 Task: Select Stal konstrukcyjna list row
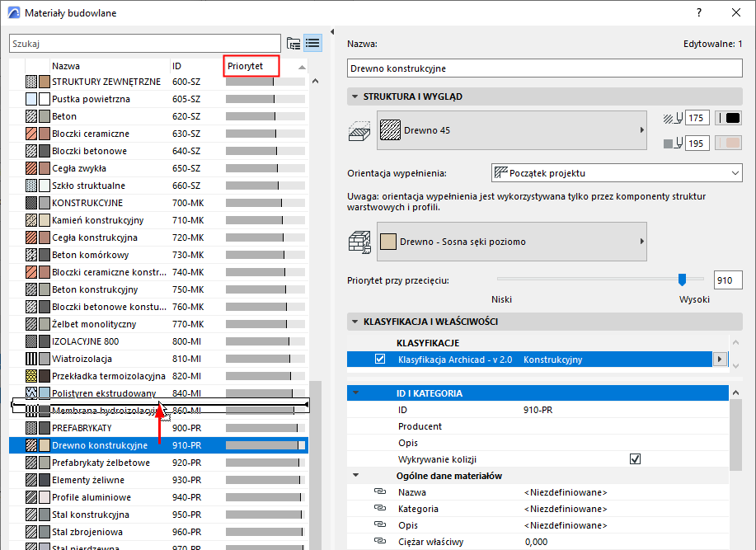[x=158, y=515]
